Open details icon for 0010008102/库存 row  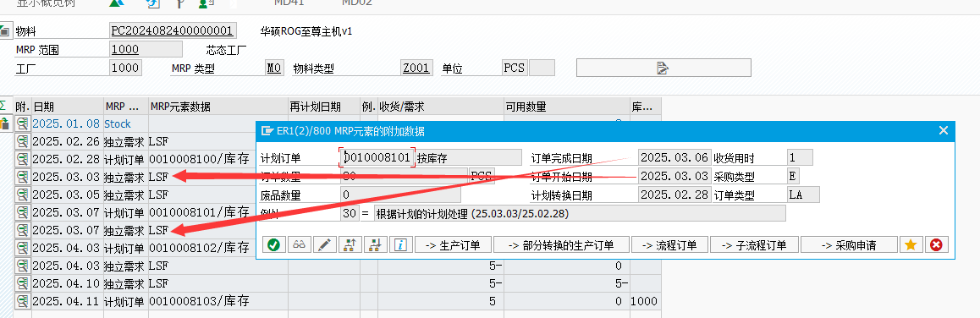tap(23, 248)
